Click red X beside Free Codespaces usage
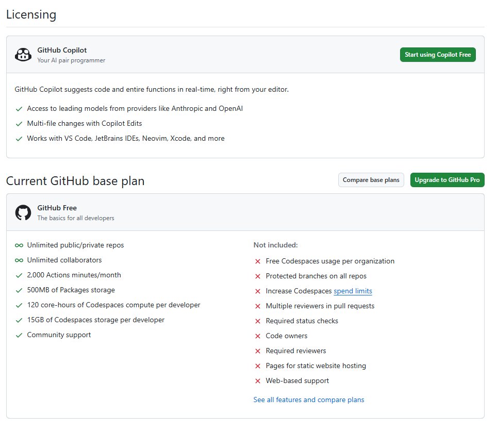Image resolution: width=497 pixels, height=448 pixels. click(258, 261)
